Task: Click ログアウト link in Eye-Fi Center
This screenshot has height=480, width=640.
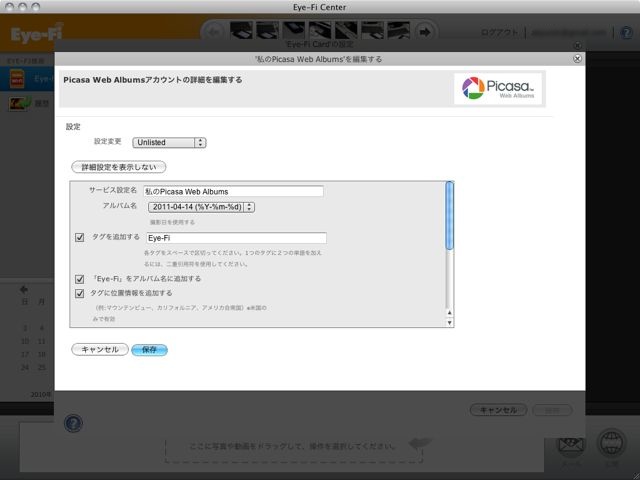Action: tap(499, 32)
